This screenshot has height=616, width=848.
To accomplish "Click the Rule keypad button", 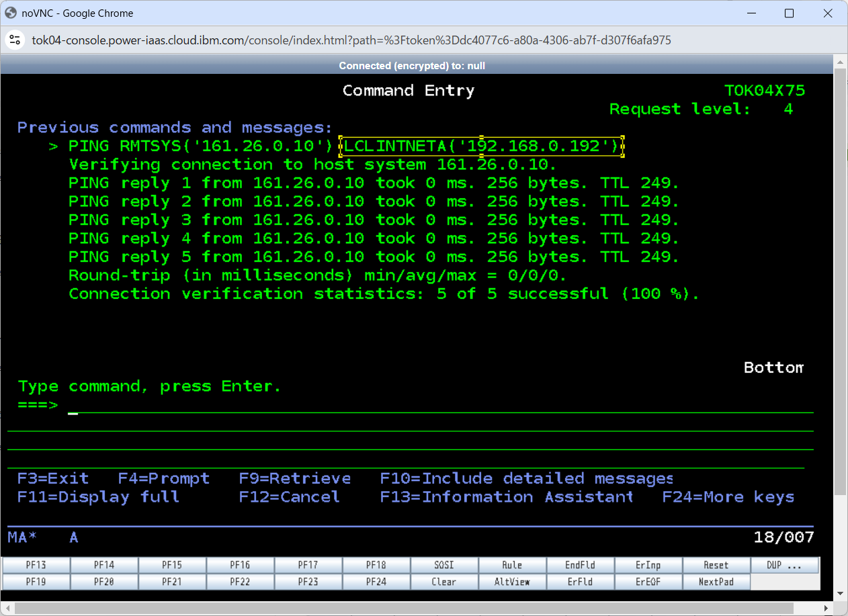I will [512, 565].
